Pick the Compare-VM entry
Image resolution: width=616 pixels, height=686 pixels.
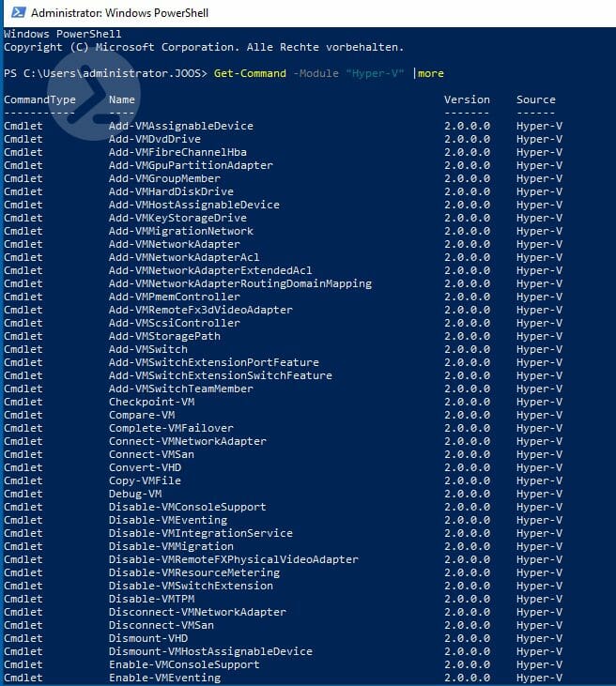click(142, 415)
